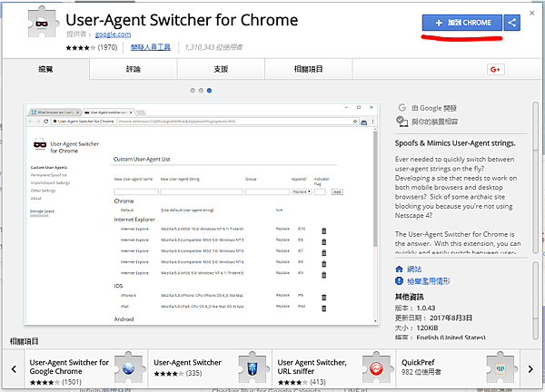Click the exclamation icon beside report abuse
Image resolution: width=545 pixels, height=392 pixels.
tap(400, 281)
